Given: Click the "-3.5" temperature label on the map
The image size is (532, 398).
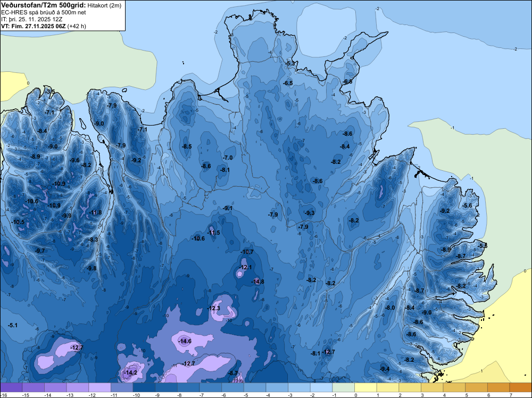Looking at the screenshot, I should (50, 92).
